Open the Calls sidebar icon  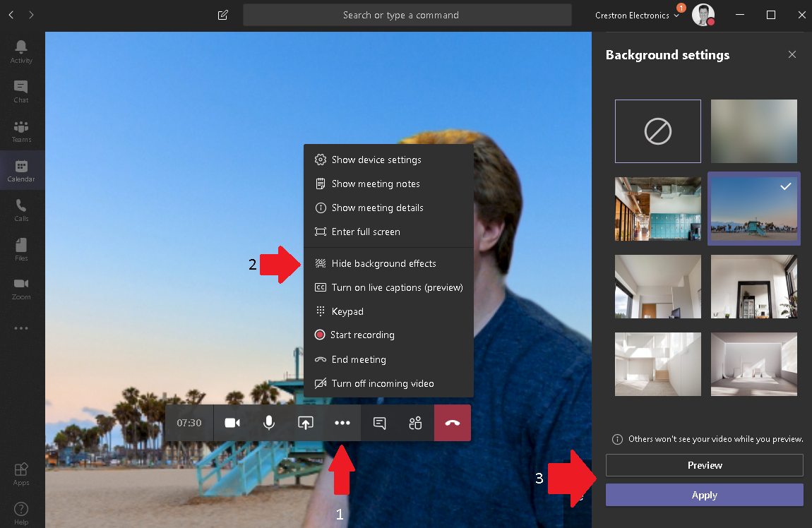(21, 209)
